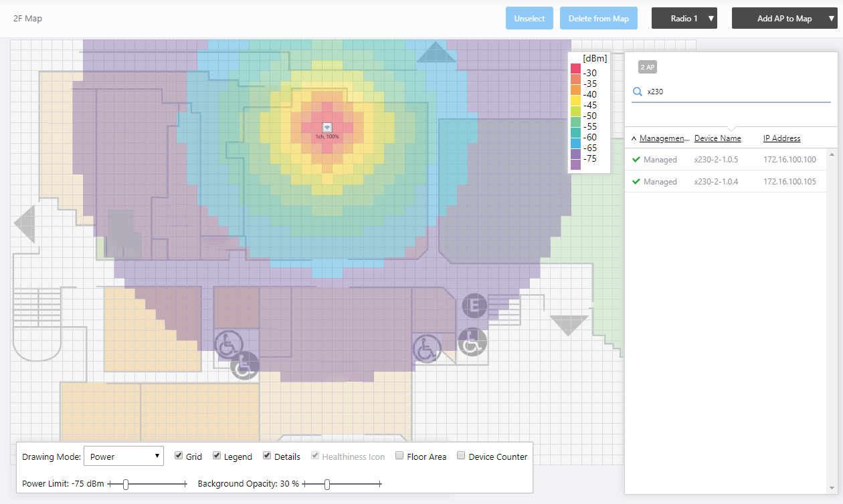Click green check for x230-2-1.0.5
This screenshot has width=843, height=504.
point(636,160)
